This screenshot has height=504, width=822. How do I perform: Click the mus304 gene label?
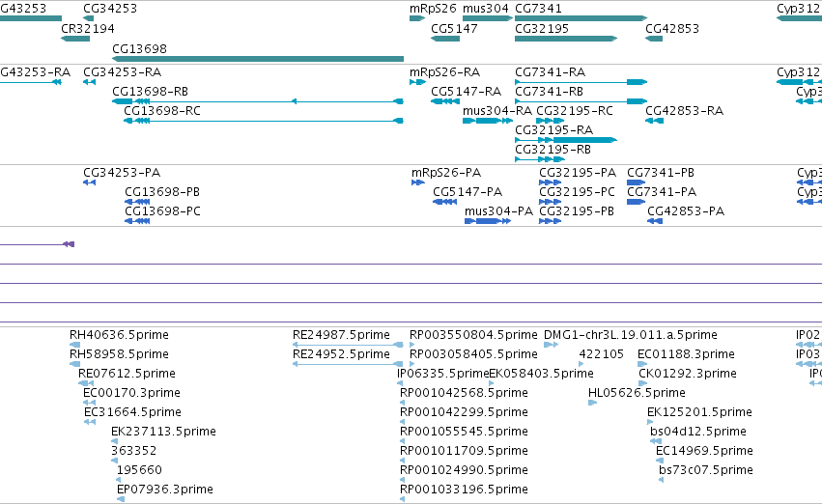click(486, 9)
